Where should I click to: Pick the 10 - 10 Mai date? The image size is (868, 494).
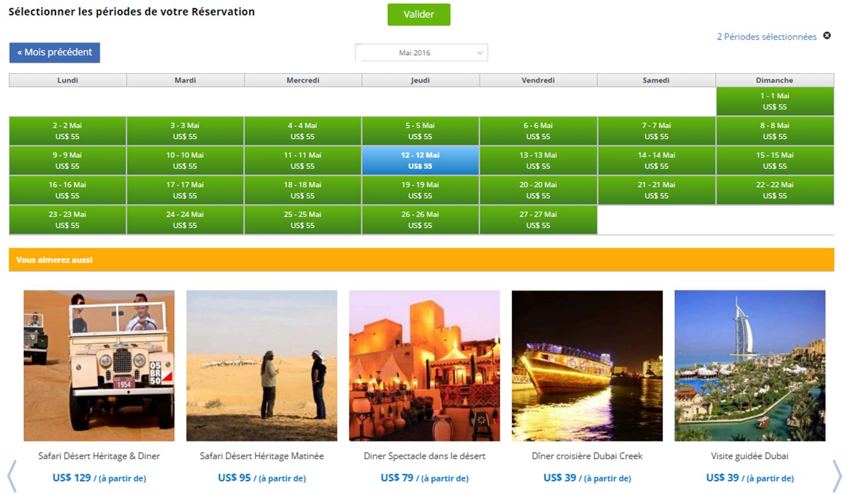(185, 161)
